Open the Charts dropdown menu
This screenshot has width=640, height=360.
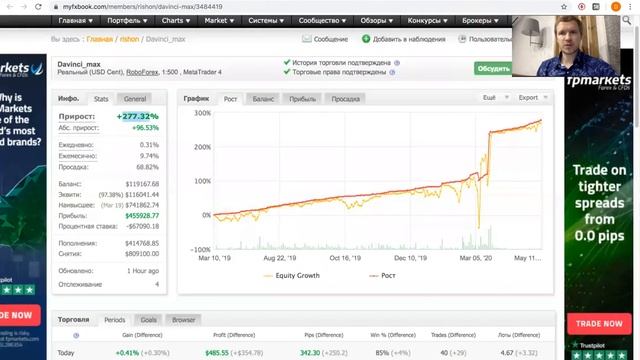pyautogui.click(x=176, y=20)
